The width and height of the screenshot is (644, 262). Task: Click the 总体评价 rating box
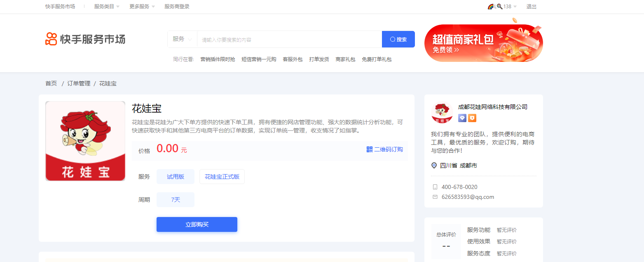pos(446,241)
